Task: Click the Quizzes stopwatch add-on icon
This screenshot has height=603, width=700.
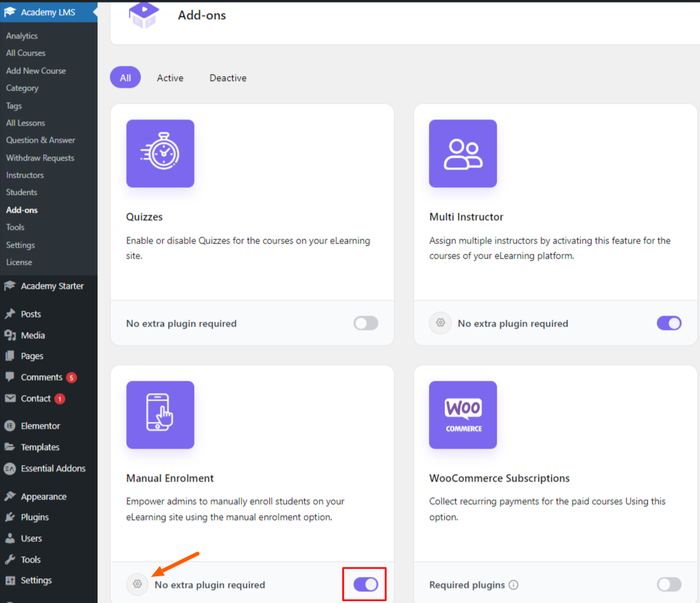Action: pos(160,153)
